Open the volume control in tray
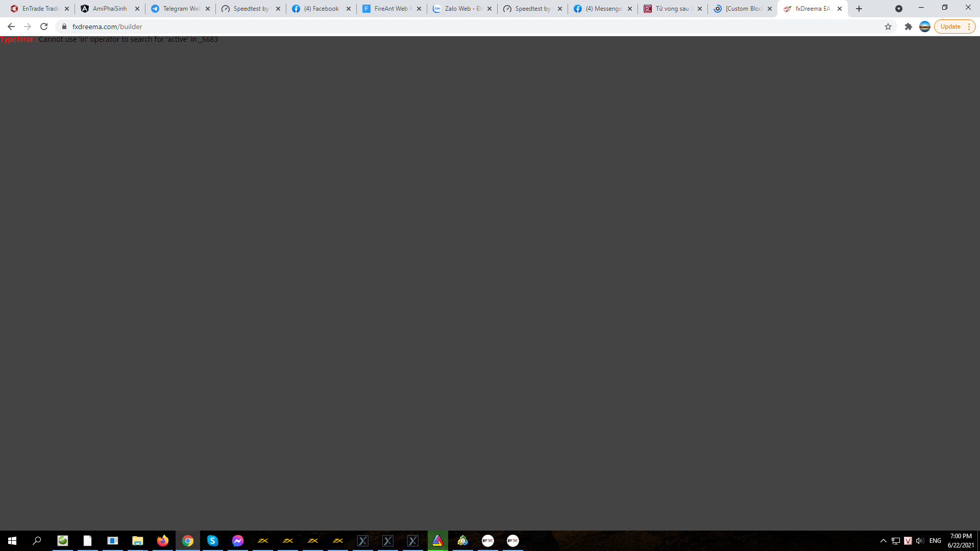Screen dimensions: 980x551 tap(920, 541)
